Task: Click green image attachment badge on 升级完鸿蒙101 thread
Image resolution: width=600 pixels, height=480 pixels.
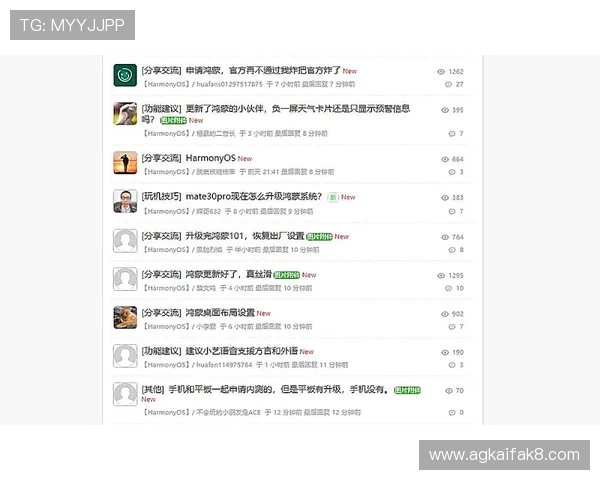Action: tap(320, 237)
